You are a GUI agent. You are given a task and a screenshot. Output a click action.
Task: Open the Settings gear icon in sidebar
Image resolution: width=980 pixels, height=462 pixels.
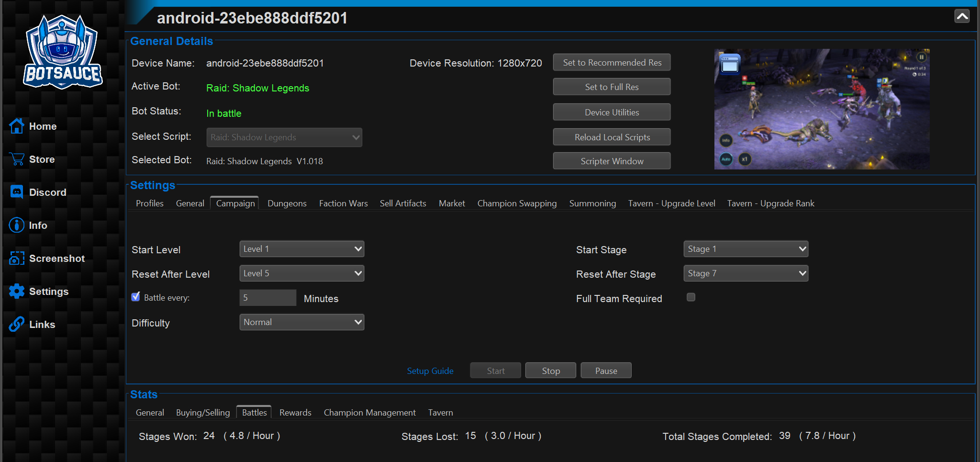pos(17,291)
